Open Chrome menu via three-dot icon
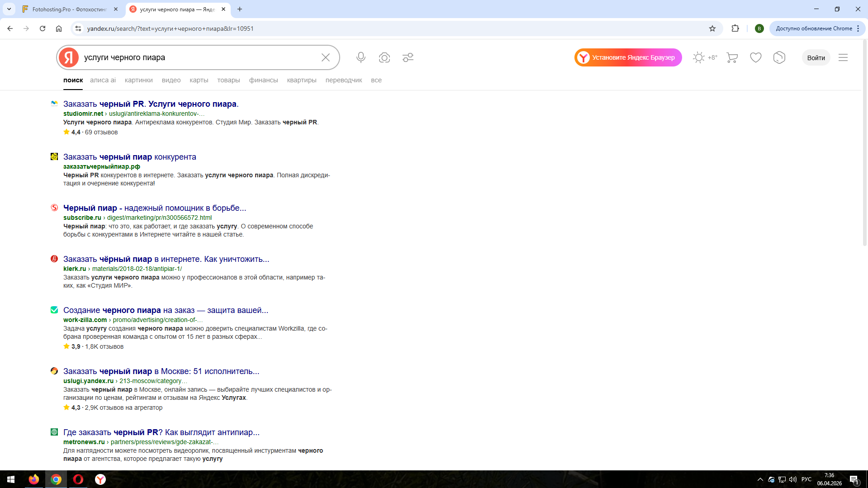 coord(858,28)
